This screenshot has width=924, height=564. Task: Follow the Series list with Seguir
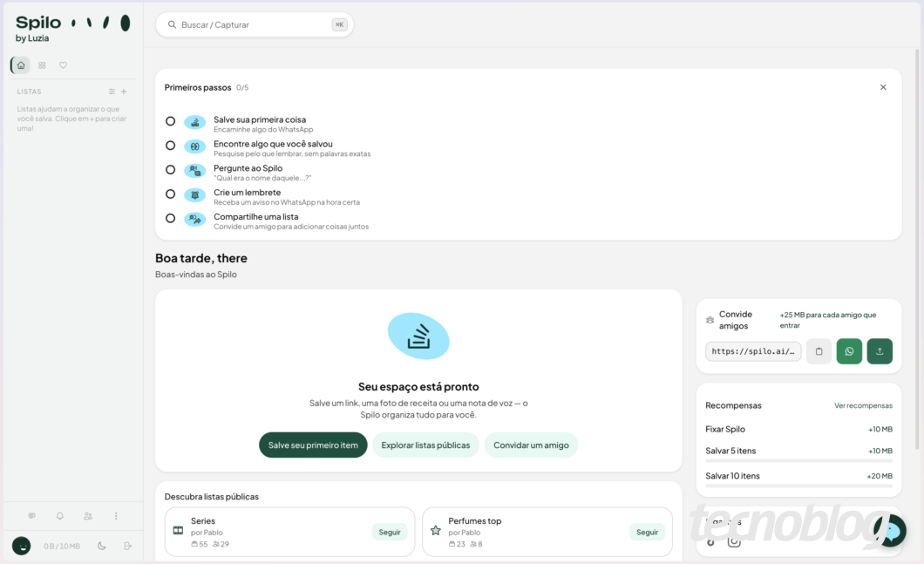point(390,532)
